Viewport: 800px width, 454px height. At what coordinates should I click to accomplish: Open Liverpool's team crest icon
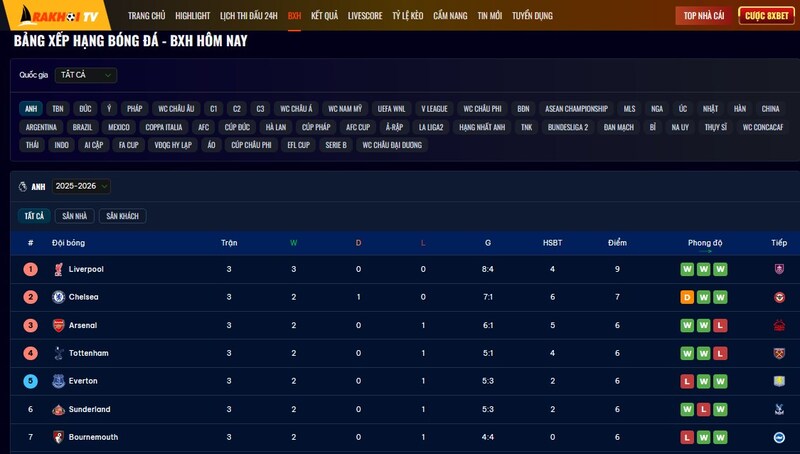(x=59, y=269)
